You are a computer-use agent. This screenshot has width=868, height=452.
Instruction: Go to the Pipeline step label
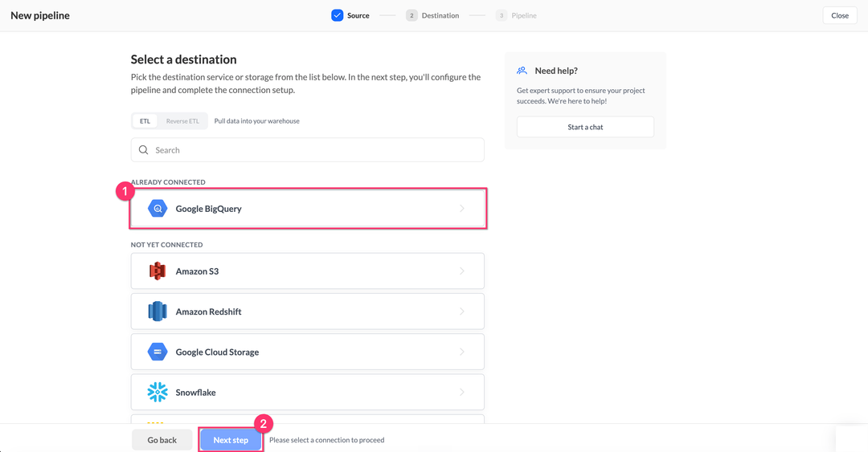[x=524, y=15]
